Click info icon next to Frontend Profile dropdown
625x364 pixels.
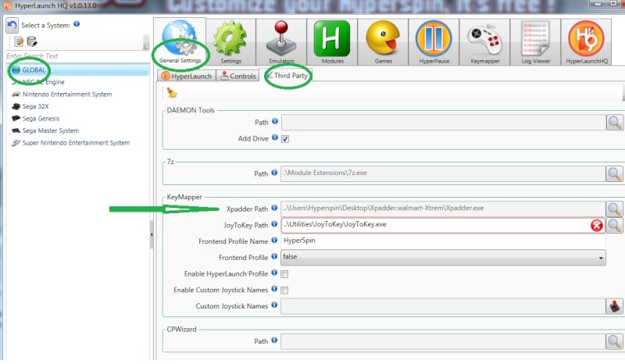click(274, 256)
